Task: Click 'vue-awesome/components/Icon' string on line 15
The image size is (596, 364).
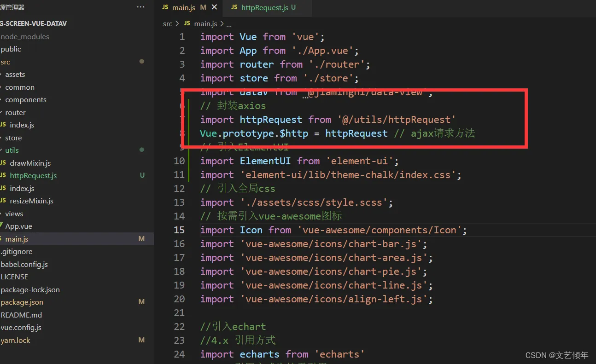Action: (379, 230)
